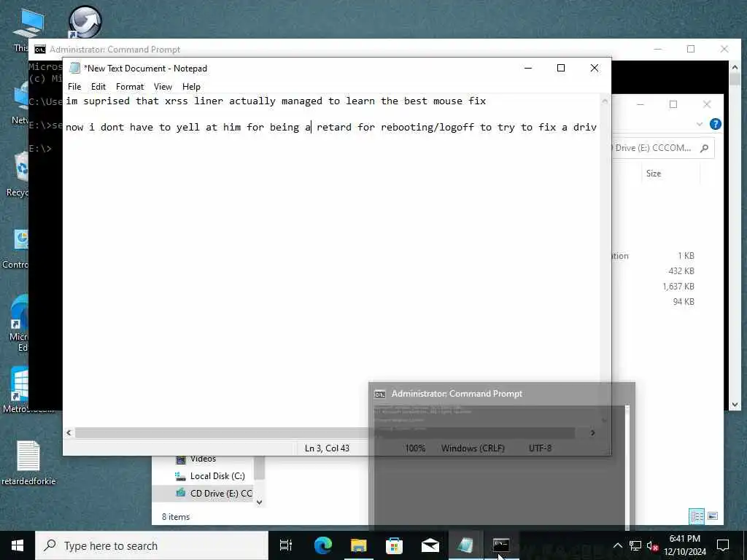The width and height of the screenshot is (747, 560).
Task: Click the Explorer search magnifier icon
Action: 704,148
